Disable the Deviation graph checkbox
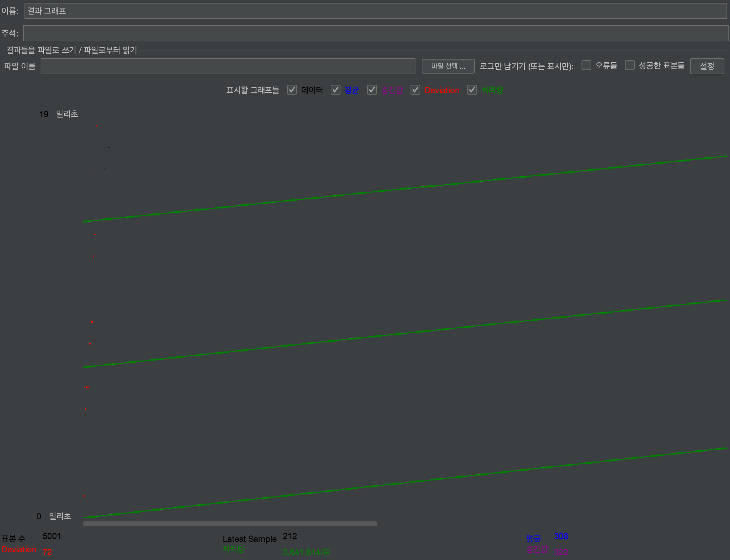 click(x=415, y=90)
